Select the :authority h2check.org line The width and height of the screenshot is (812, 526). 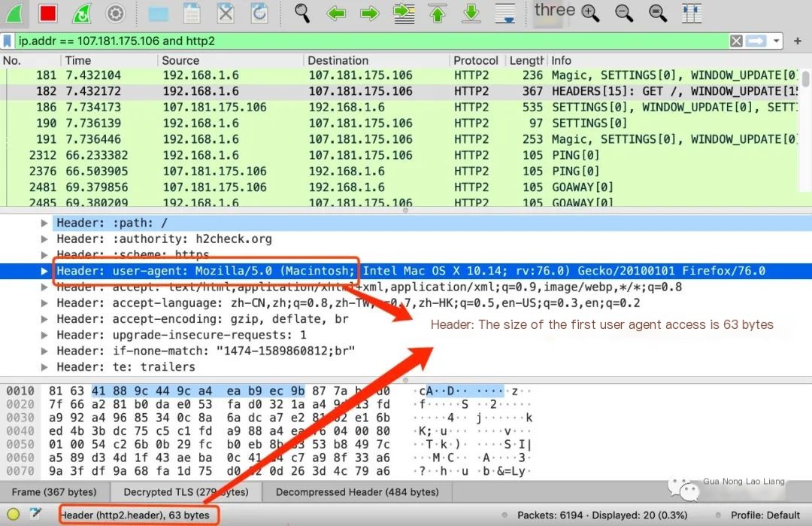[x=164, y=239]
